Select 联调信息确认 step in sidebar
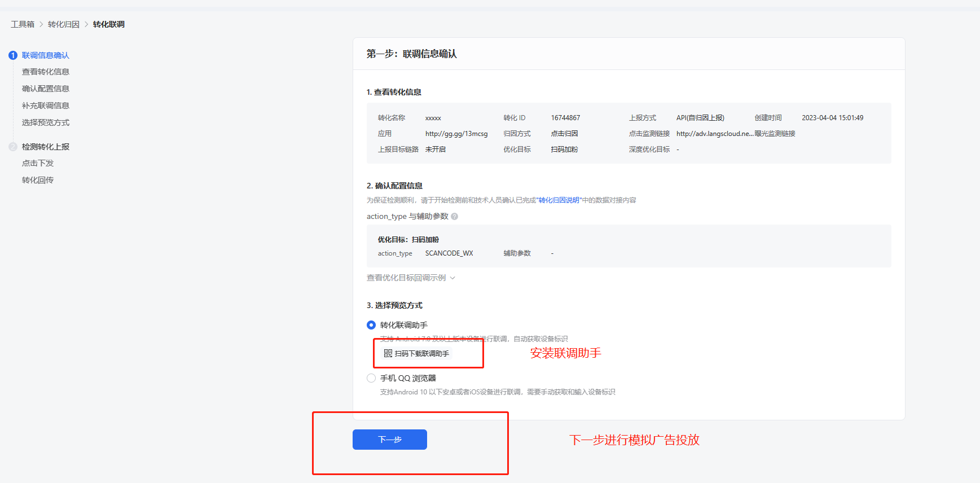 coord(45,55)
